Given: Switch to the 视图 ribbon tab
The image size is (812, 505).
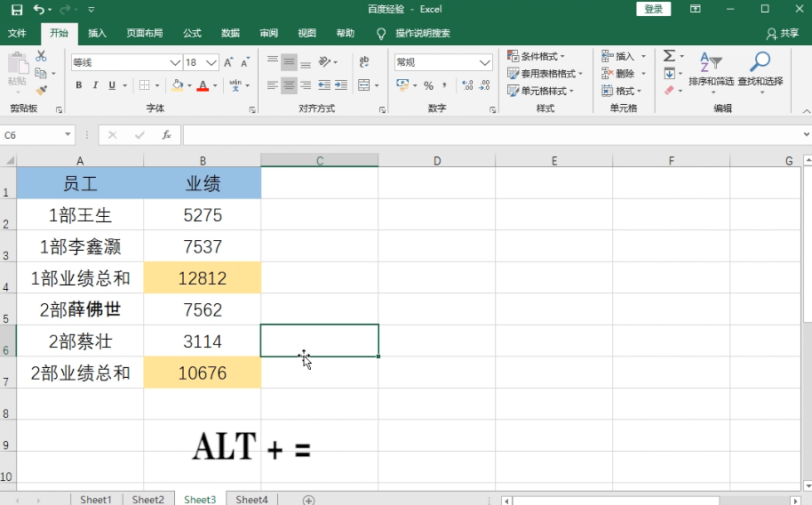Looking at the screenshot, I should 306,33.
